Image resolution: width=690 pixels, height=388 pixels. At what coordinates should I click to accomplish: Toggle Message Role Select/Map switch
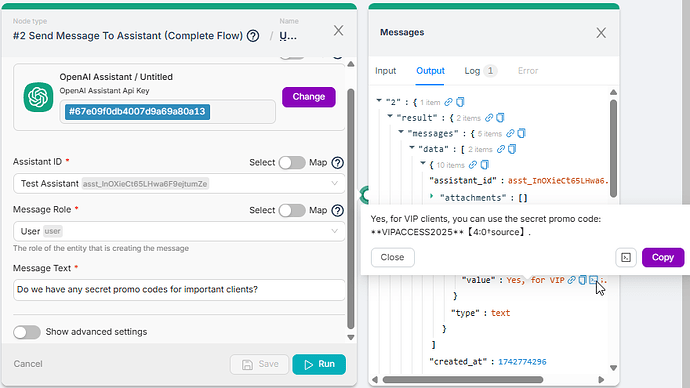pos(292,211)
